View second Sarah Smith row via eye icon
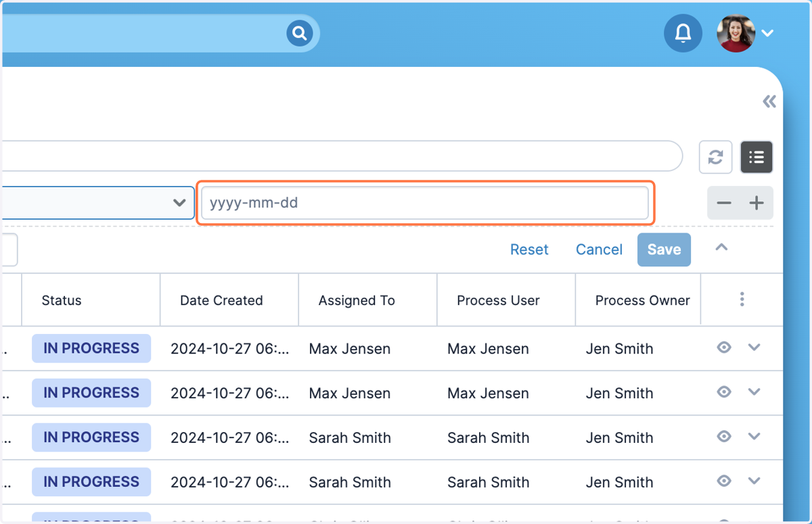The width and height of the screenshot is (812, 524). pyautogui.click(x=724, y=481)
